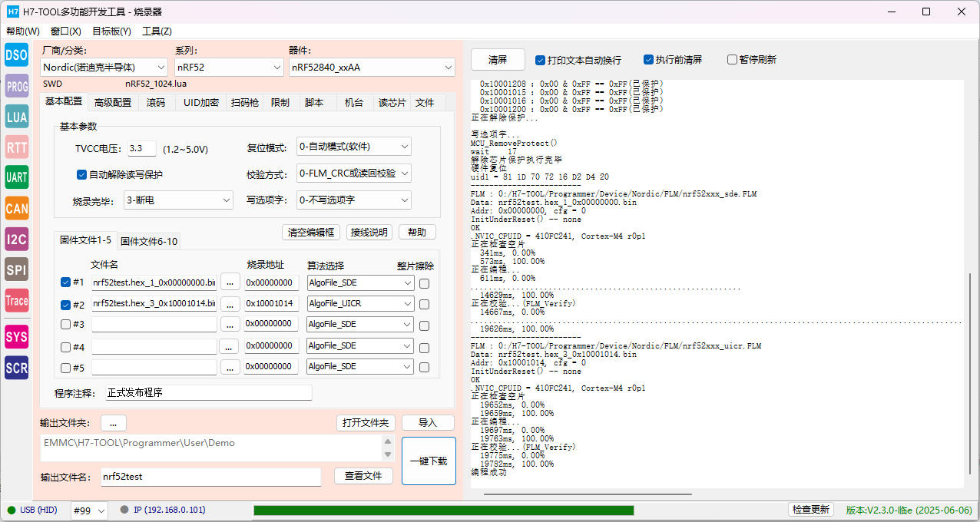Enable full chip erase for file #1
Image resolution: width=980 pixels, height=522 pixels.
(424, 283)
